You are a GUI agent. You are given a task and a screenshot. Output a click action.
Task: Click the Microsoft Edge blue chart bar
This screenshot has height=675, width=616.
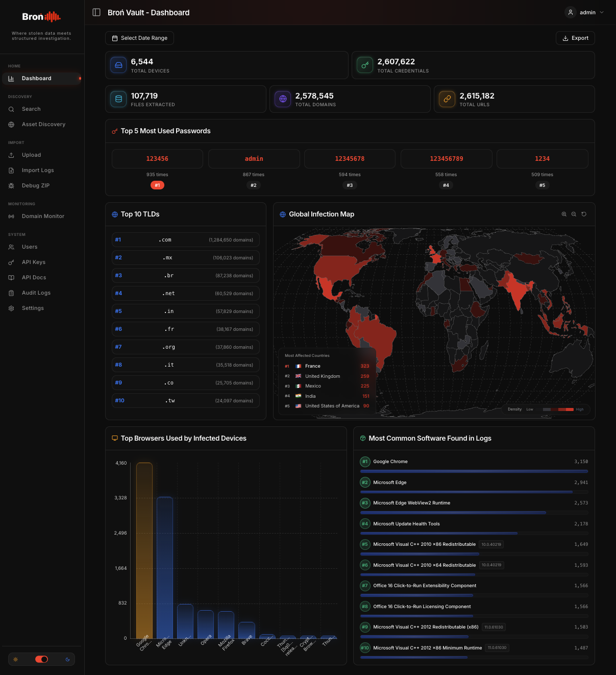tap(165, 567)
